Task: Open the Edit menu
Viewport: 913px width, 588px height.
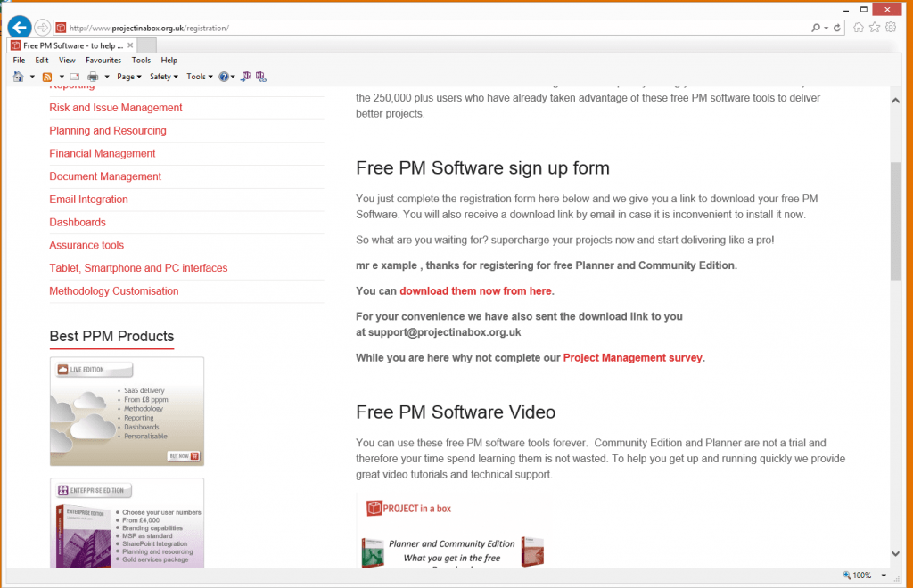Action: [41, 60]
